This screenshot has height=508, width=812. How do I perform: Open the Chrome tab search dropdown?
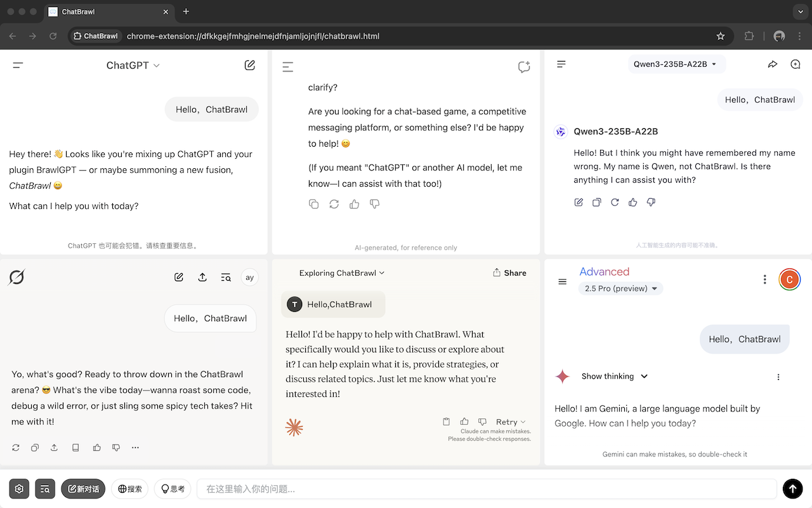click(x=800, y=11)
